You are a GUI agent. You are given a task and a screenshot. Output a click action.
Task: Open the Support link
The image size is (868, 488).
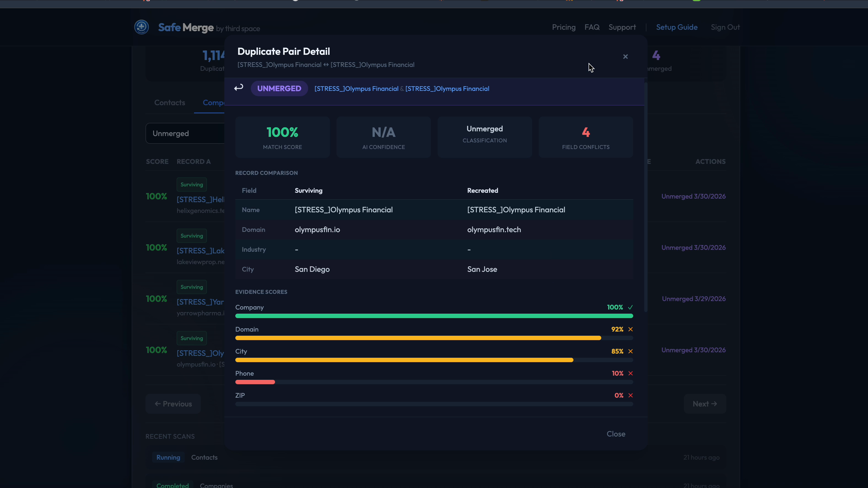(x=622, y=27)
